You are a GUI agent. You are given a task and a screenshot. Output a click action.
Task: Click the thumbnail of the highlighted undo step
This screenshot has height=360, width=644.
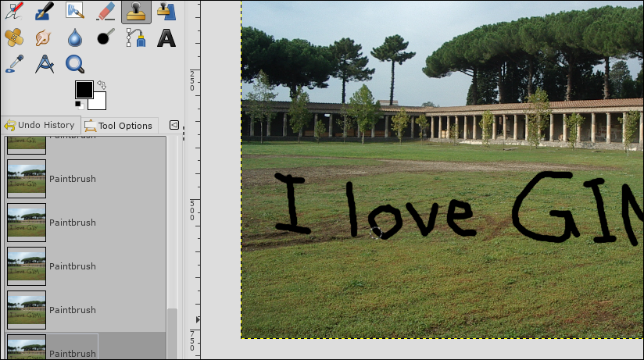click(27, 348)
